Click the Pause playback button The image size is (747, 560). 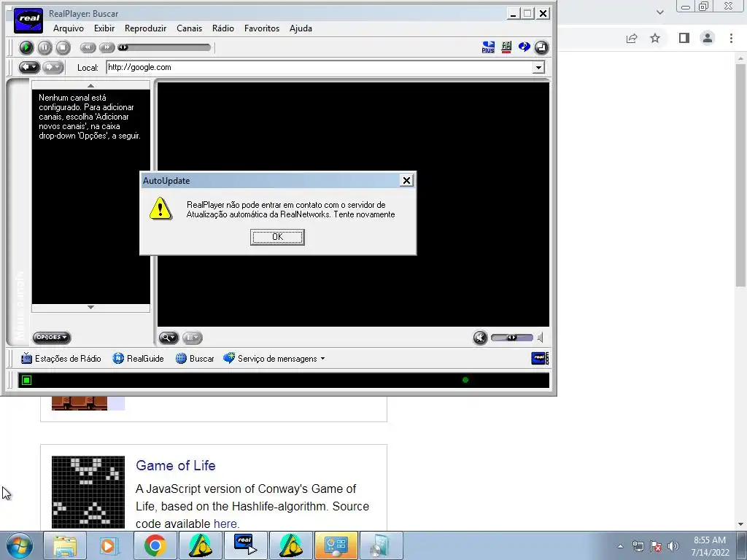coord(44,47)
